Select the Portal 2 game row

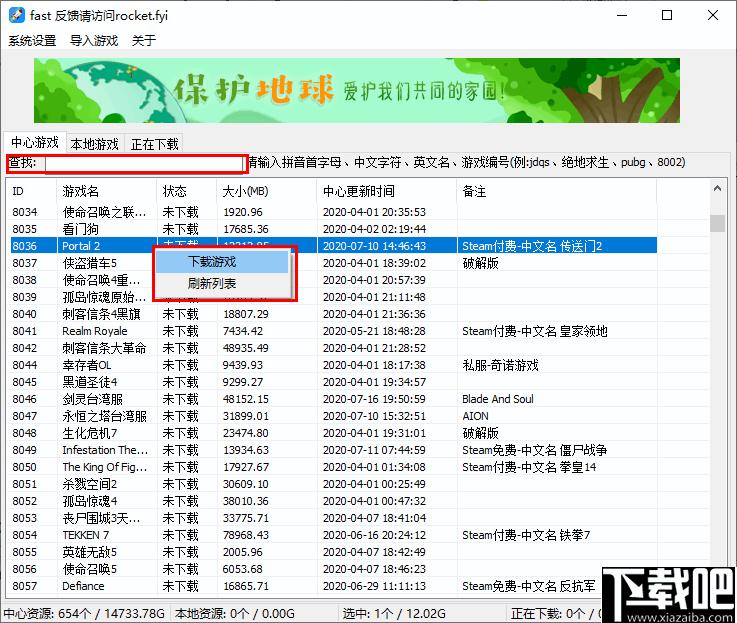click(x=333, y=246)
